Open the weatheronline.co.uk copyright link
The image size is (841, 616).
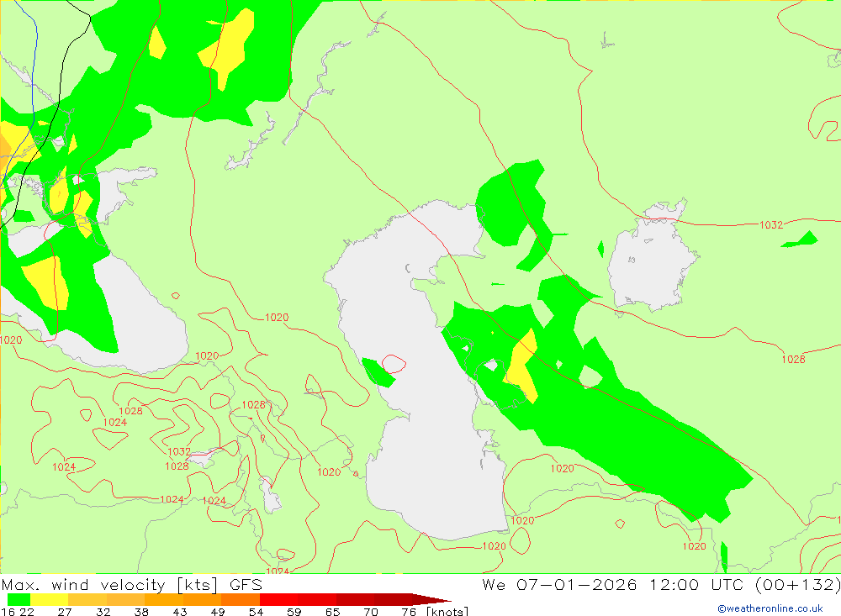pos(770,608)
